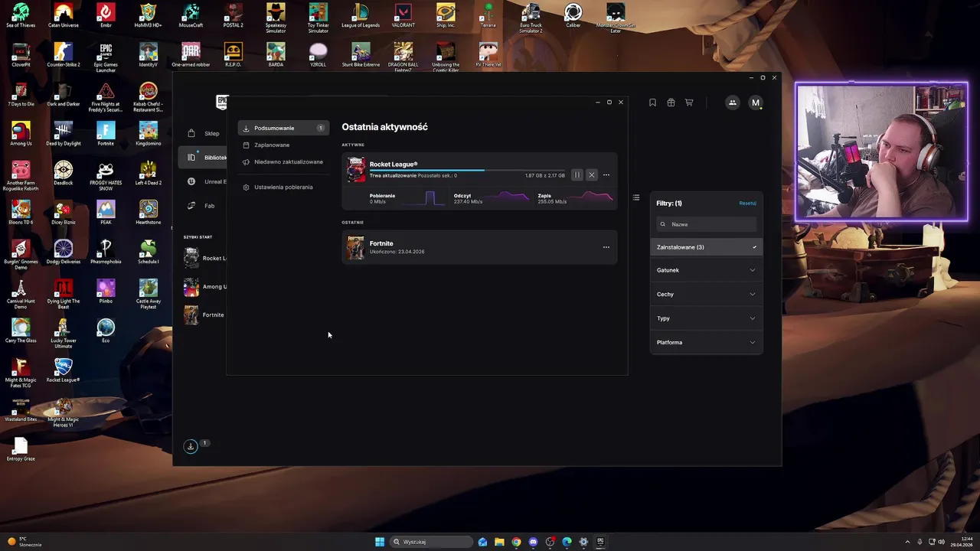Image resolution: width=980 pixels, height=551 pixels.
Task: Open Sea of Thieves desktop icon
Action: [21, 16]
